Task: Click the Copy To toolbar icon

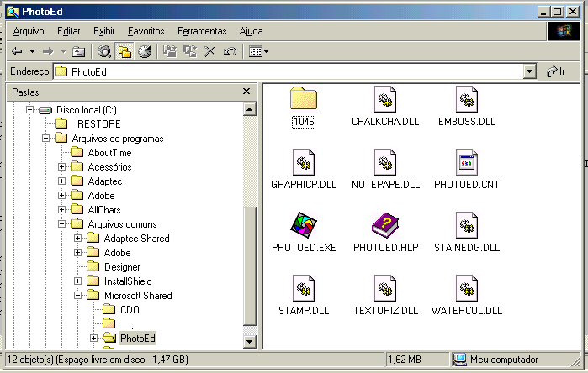Action: coord(190,52)
